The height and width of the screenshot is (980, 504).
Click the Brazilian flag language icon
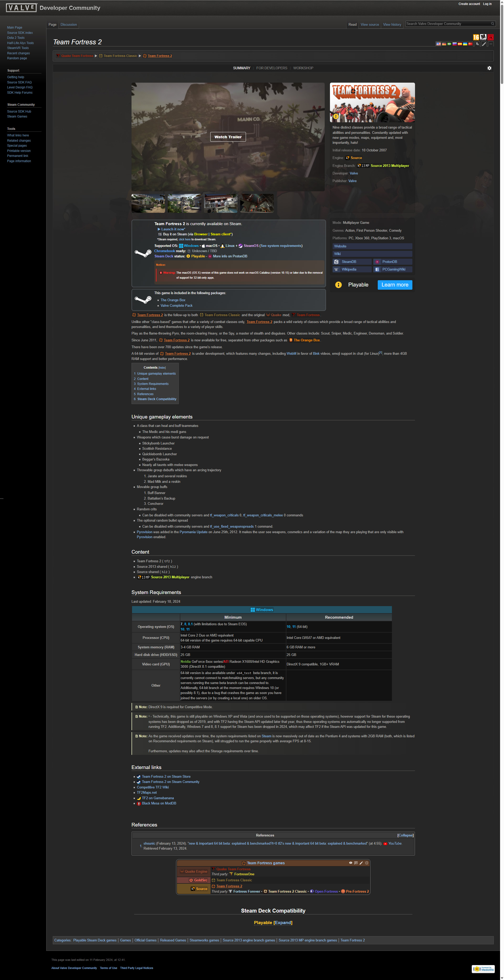tap(449, 44)
